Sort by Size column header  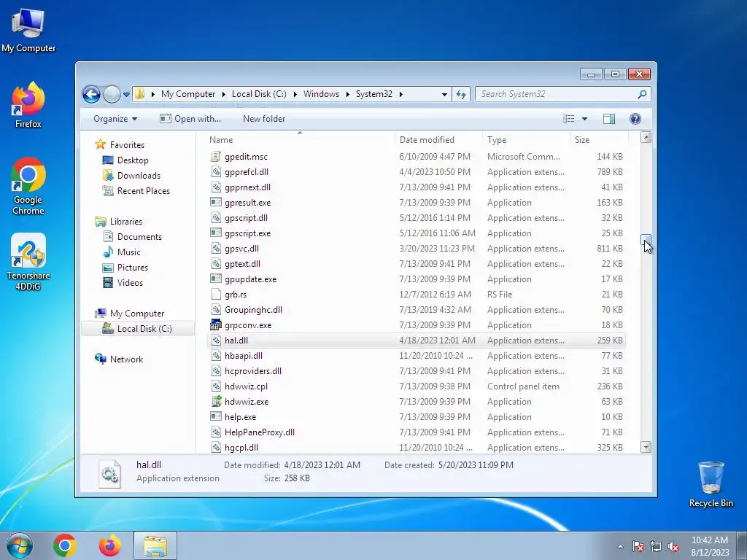click(599, 139)
